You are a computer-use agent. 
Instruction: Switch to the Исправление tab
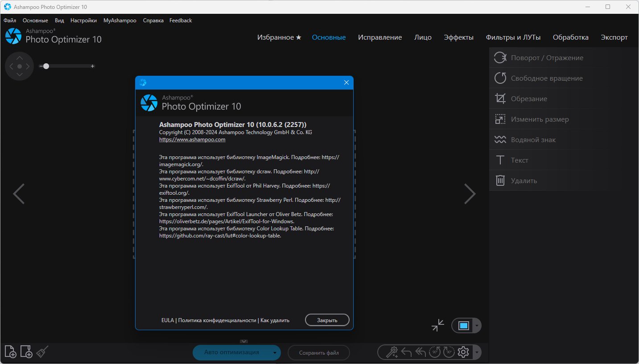coord(380,37)
